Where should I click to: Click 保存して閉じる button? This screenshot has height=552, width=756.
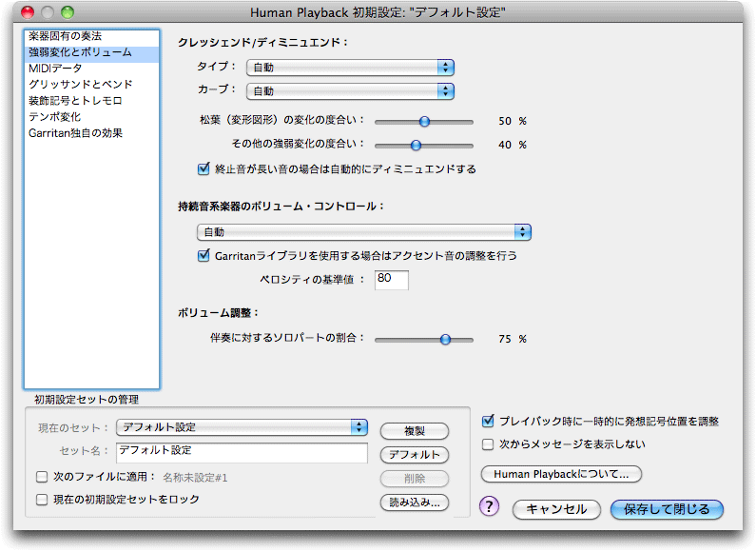pos(667,509)
